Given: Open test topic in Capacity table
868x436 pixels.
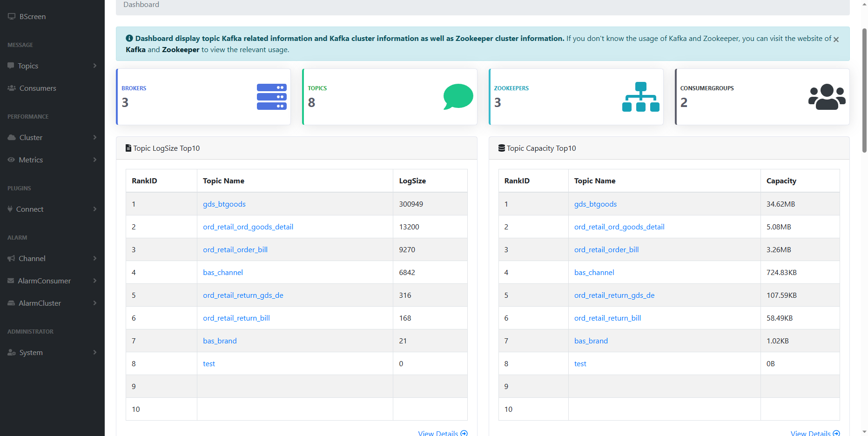Looking at the screenshot, I should tap(580, 363).
